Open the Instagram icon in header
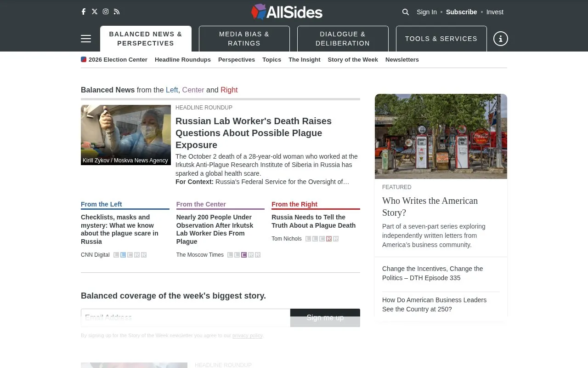This screenshot has height=368, width=588. tap(106, 11)
